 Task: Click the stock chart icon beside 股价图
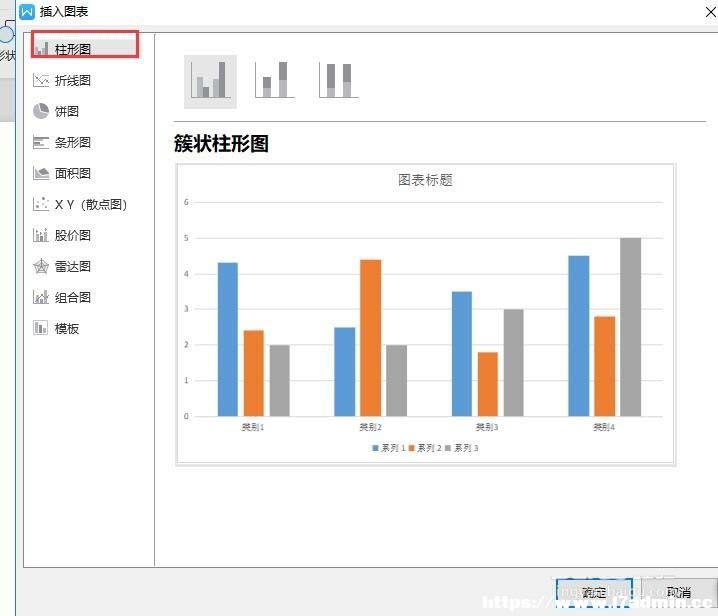pyautogui.click(x=41, y=235)
